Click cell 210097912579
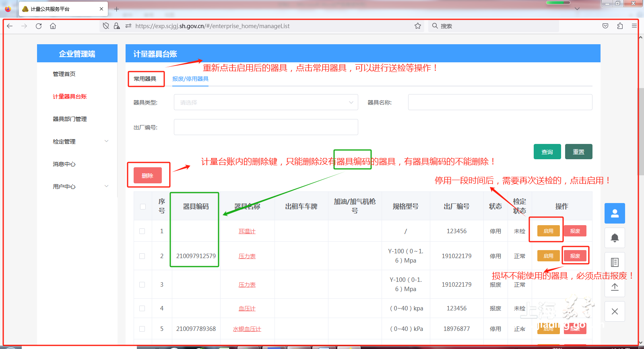 196,256
